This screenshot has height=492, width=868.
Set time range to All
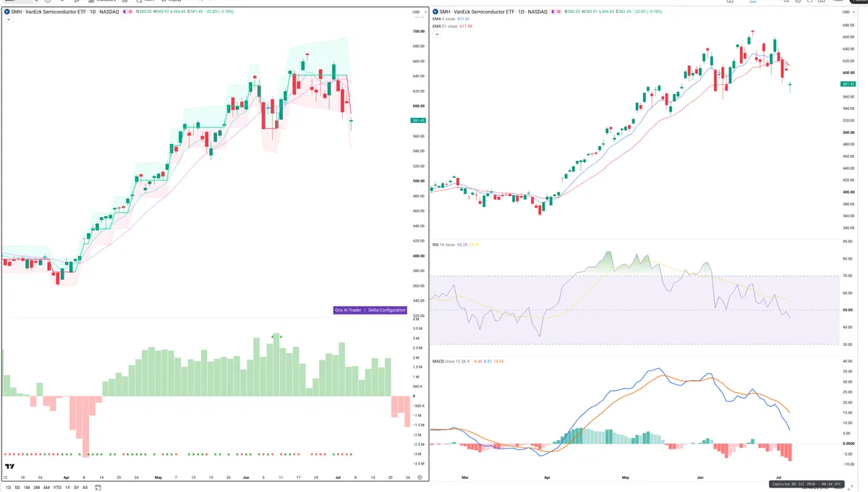coord(85,488)
